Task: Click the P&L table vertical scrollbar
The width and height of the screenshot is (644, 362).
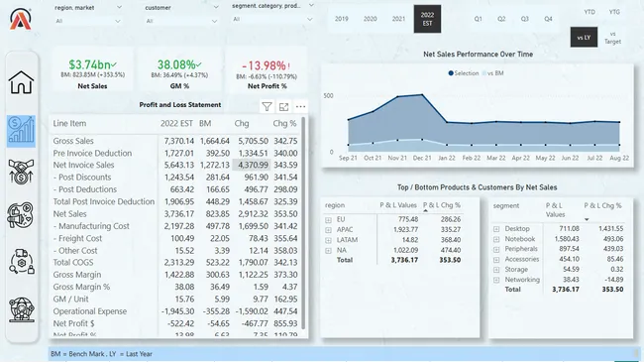Action: click(303, 223)
